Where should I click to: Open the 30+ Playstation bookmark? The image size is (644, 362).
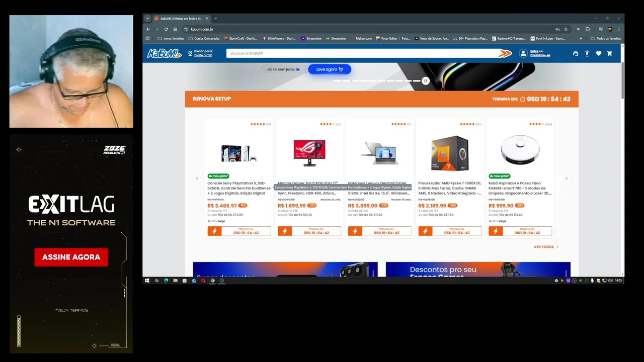(470, 38)
